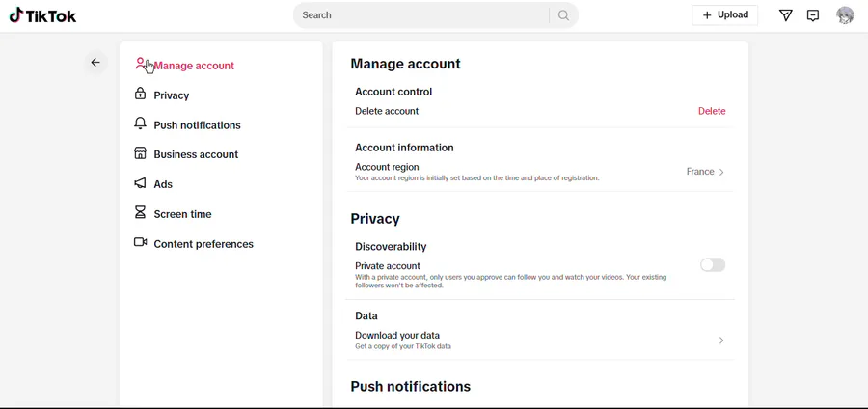The width and height of the screenshot is (868, 409).
Task: Enable the Private account toggle
Action: [713, 265]
